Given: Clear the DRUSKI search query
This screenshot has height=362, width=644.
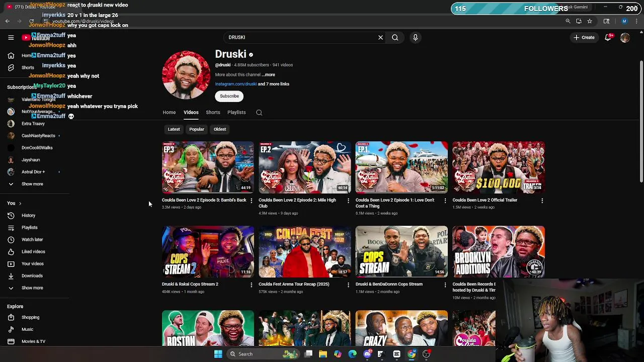Looking at the screenshot, I should [380, 37].
